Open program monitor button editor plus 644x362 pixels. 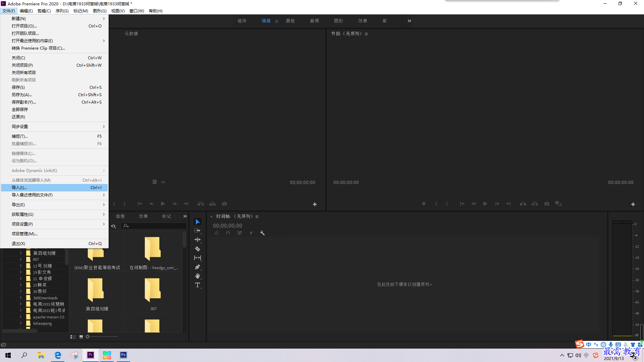633,204
